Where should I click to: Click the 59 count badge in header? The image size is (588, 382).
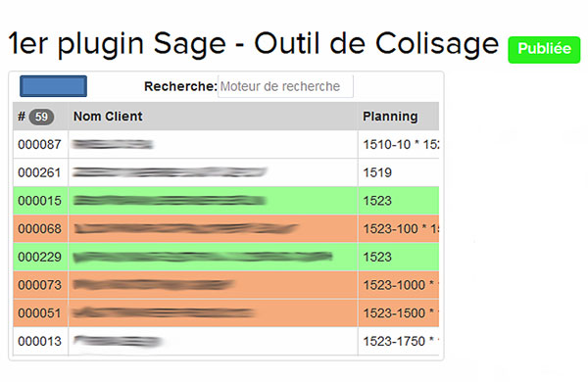tap(41, 117)
